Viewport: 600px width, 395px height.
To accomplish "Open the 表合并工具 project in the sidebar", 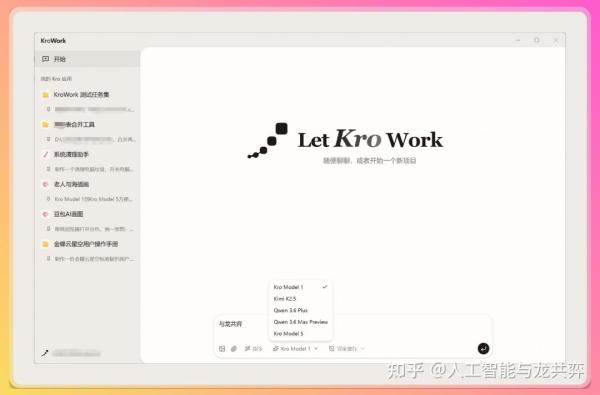I will click(87, 124).
